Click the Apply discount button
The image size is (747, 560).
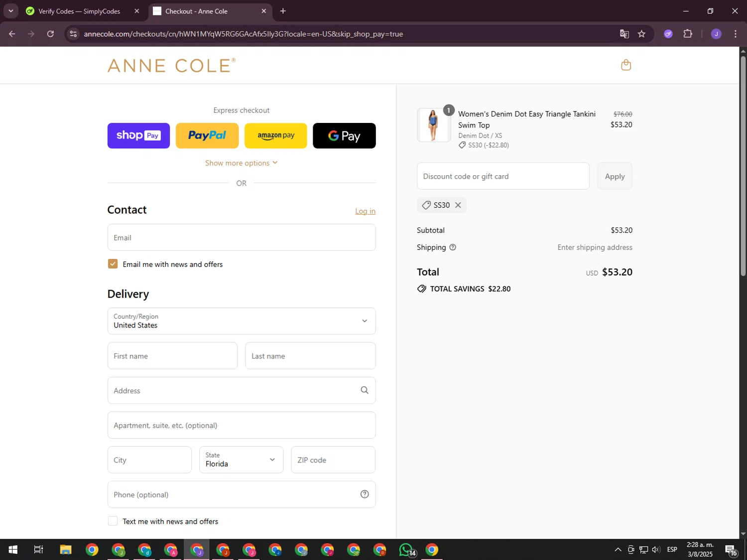(x=615, y=176)
